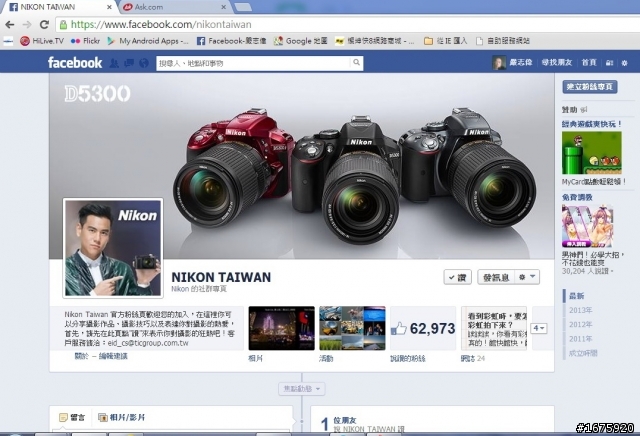Click the 62,973 likes tile
The image size is (640, 436).
click(x=423, y=328)
